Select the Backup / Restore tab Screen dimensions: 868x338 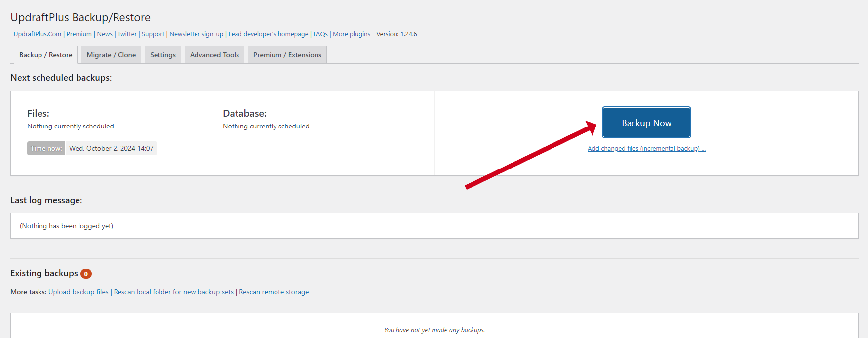click(45, 55)
